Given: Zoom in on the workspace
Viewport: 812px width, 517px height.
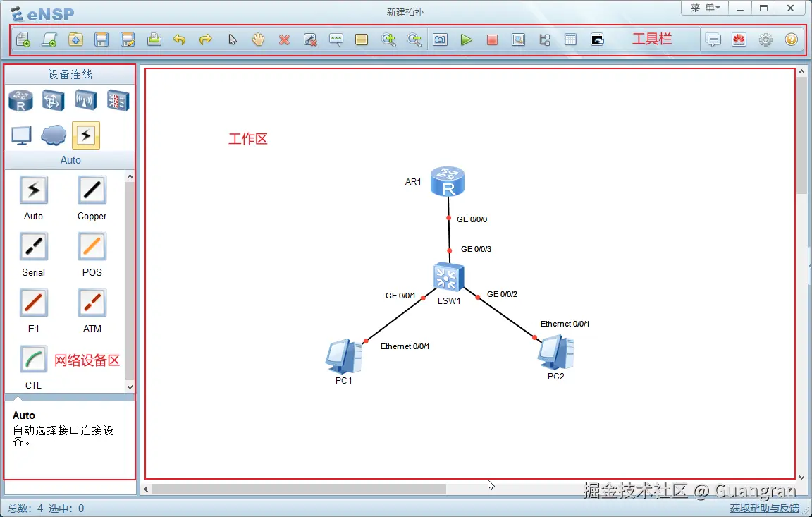Looking at the screenshot, I should click(388, 39).
